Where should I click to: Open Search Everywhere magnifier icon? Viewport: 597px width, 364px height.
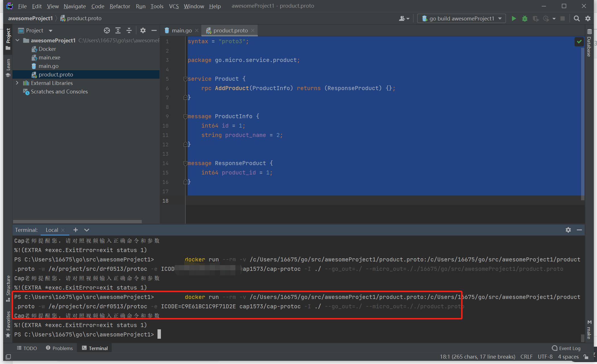pyautogui.click(x=577, y=18)
